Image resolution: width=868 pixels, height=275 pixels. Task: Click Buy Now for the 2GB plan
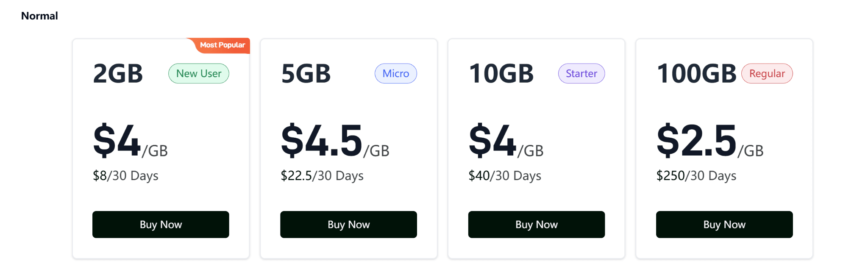[x=161, y=225]
